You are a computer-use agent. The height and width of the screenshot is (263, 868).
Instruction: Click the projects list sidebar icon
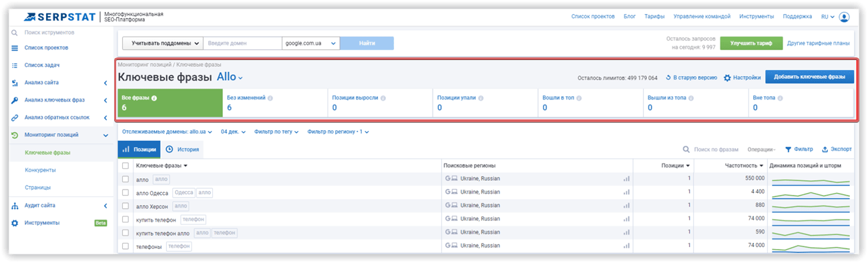[15, 47]
